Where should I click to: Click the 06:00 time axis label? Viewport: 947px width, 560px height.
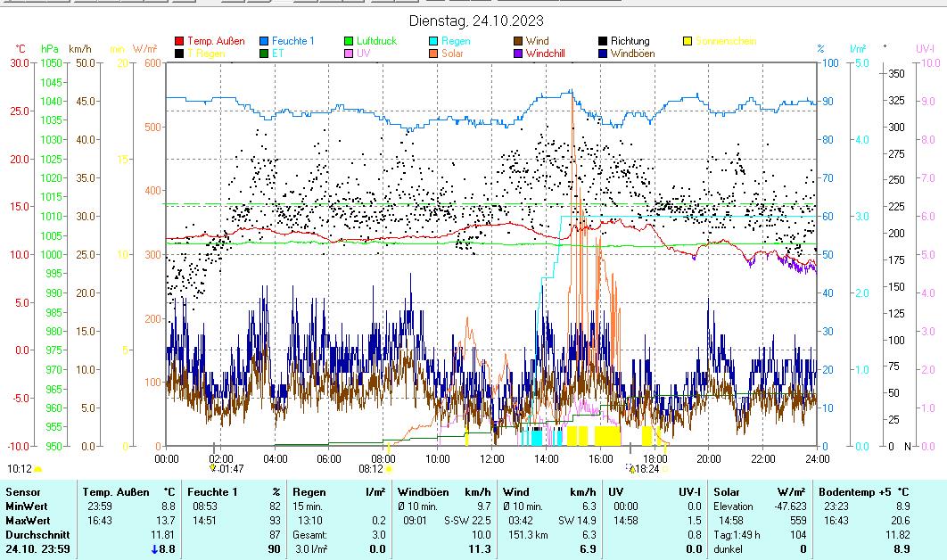pyautogui.click(x=328, y=459)
